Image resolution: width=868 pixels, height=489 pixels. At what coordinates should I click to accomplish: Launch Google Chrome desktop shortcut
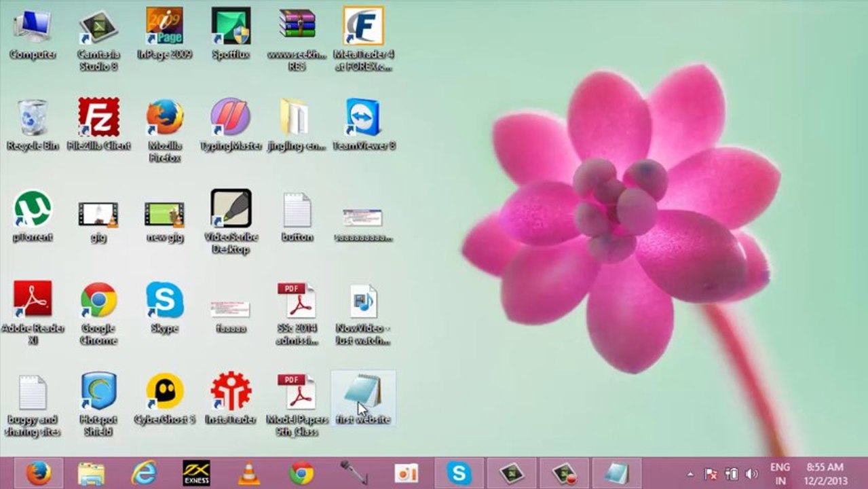[98, 312]
